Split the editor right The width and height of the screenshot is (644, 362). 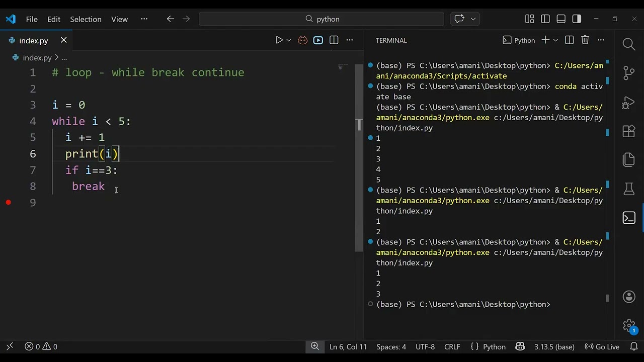(x=334, y=40)
